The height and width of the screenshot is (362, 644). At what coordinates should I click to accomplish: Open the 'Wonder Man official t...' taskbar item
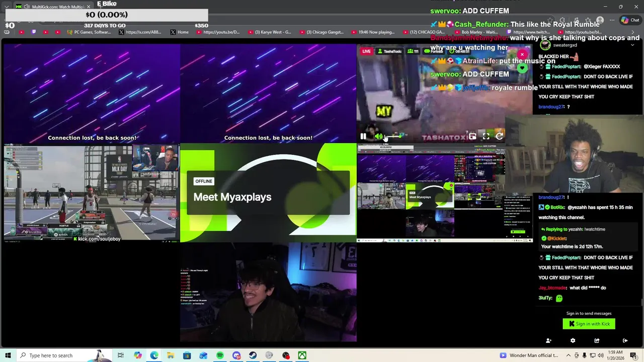coord(529,355)
